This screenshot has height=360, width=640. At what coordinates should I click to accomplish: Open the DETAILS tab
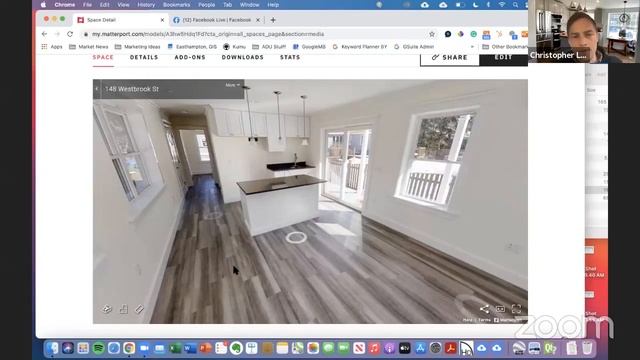[x=144, y=58]
